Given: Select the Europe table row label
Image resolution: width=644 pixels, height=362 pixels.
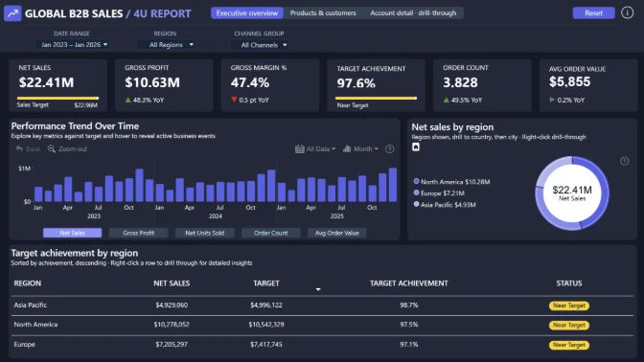Looking at the screenshot, I should [x=24, y=344].
